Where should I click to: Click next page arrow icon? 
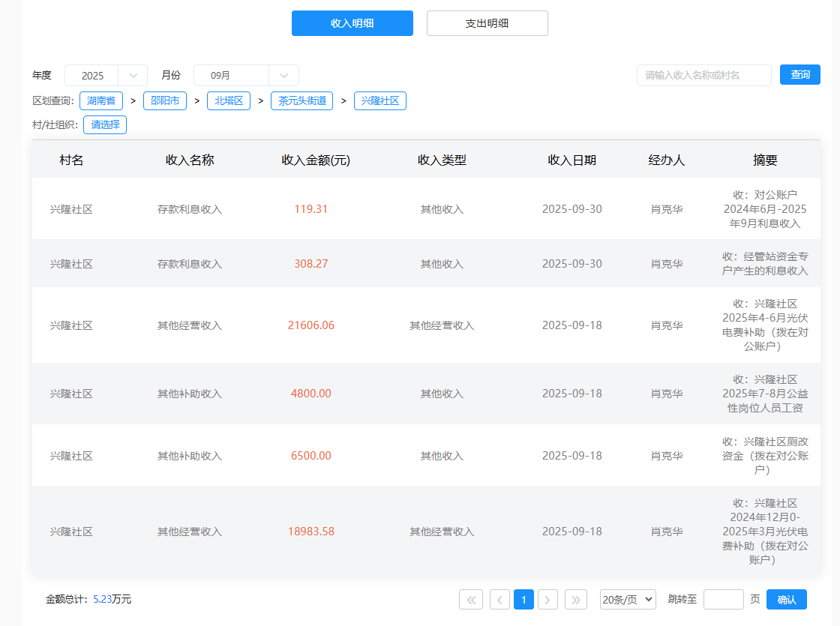(x=548, y=600)
